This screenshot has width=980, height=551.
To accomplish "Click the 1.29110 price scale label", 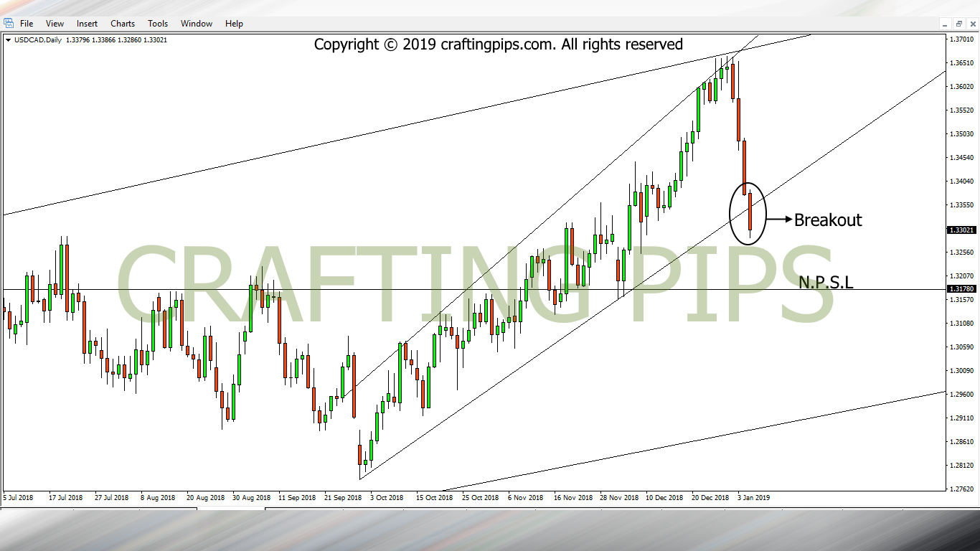I will tap(960, 418).
